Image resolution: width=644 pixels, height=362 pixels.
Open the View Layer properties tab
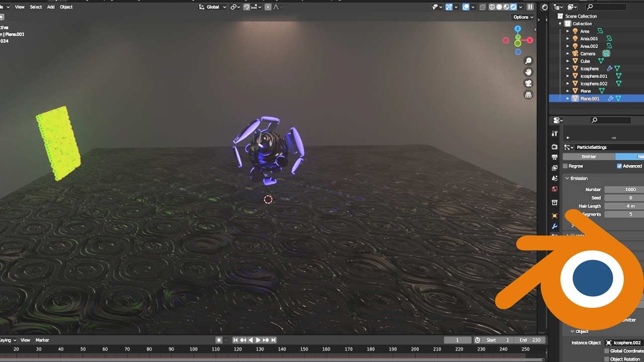coord(554,168)
